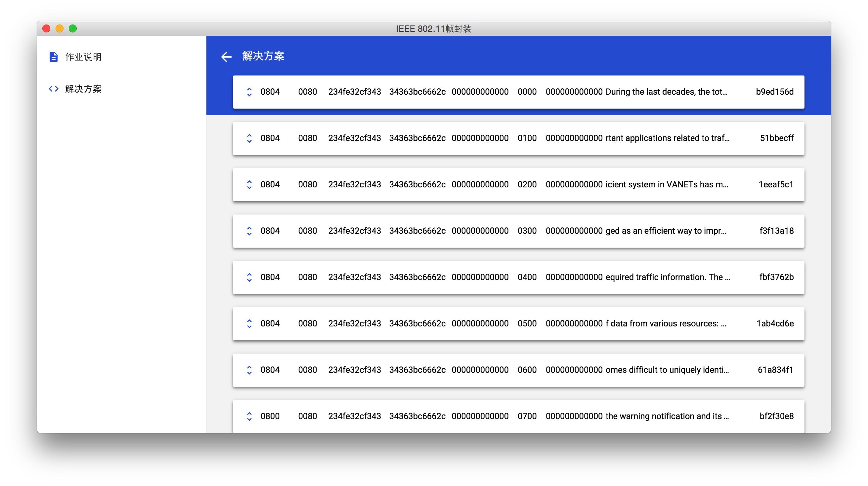868x486 pixels.
Task: Open the 作业说明 sidebar item
Action: pos(83,57)
